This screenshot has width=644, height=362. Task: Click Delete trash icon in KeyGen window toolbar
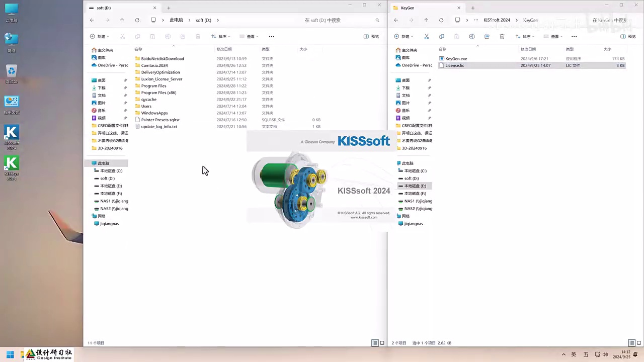502,36
